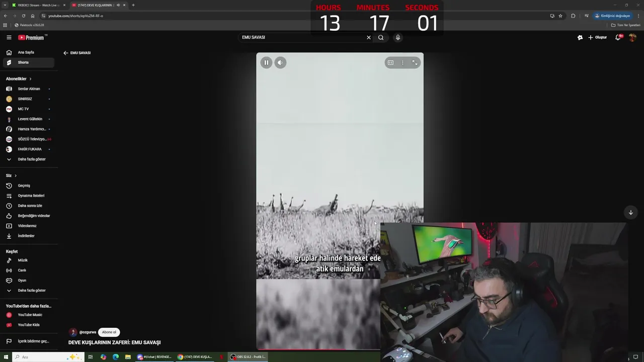This screenshot has height=362, width=644.
Task: Open Videolarınız in the sidebar
Action: pos(29,226)
